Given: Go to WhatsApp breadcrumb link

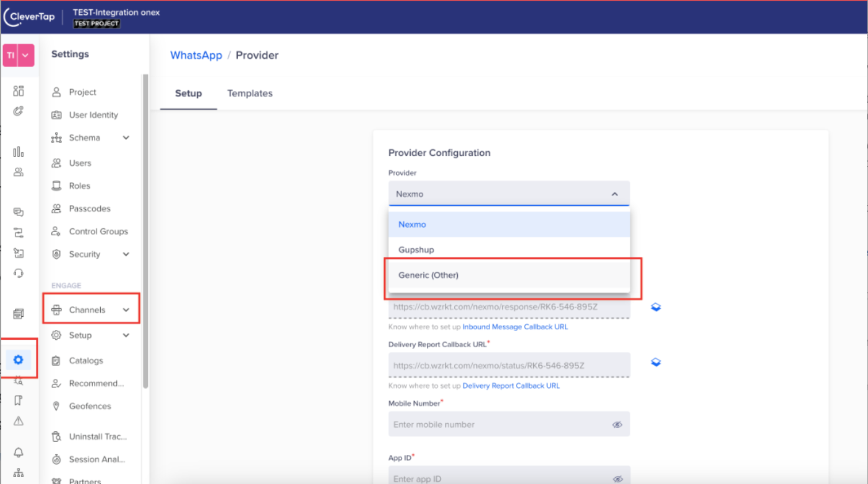Looking at the screenshot, I should click(196, 55).
